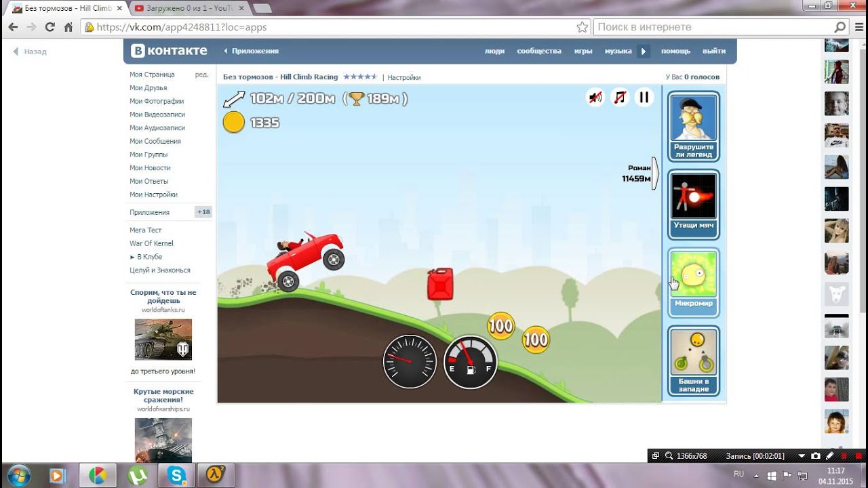Open Мои Настройки in sidebar
Image resolution: width=868 pixels, height=488 pixels.
point(153,195)
